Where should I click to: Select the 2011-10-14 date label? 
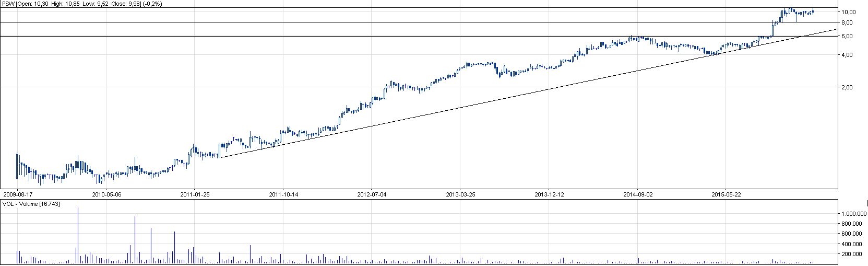[283, 194]
